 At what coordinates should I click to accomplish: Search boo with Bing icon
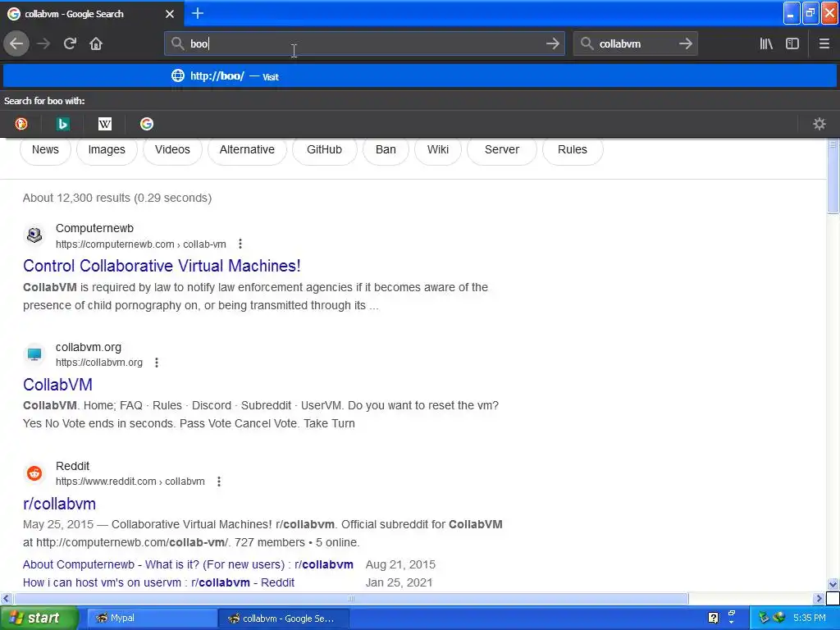(62, 125)
